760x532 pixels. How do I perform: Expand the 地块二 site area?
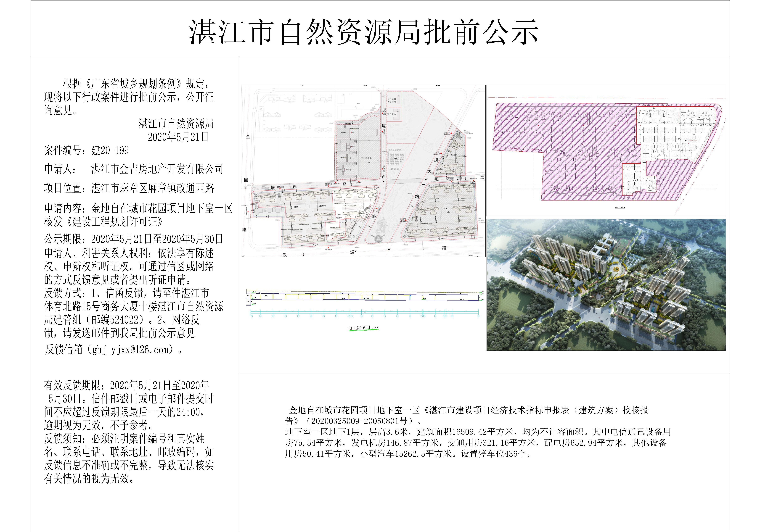pos(449,212)
